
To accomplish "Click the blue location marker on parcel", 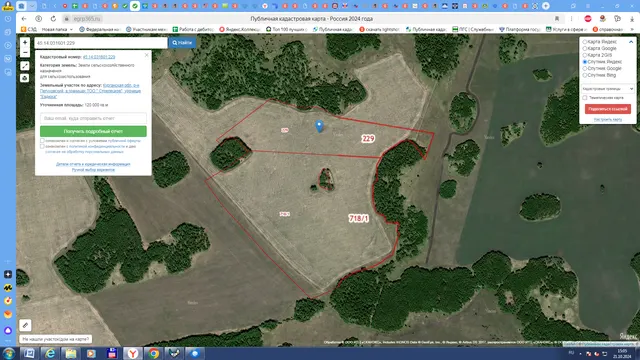I will pos(320,126).
